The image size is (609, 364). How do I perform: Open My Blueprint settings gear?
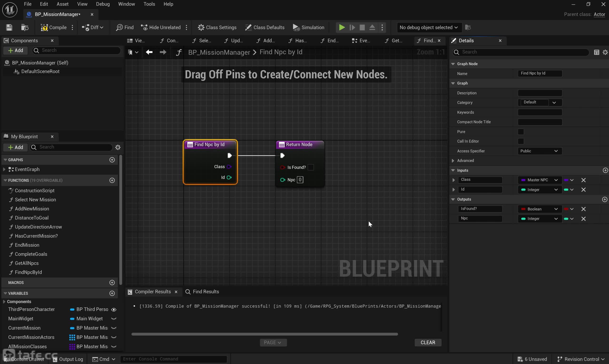point(118,148)
